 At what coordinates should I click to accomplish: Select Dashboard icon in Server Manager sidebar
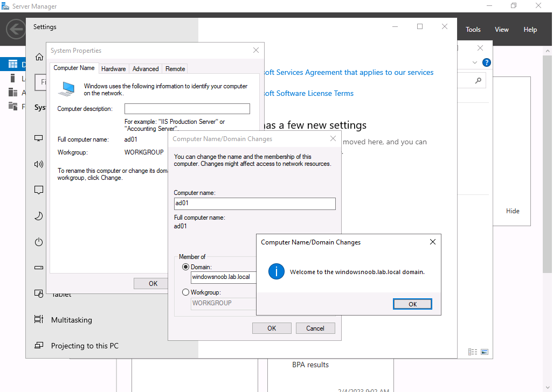pyautogui.click(x=13, y=64)
